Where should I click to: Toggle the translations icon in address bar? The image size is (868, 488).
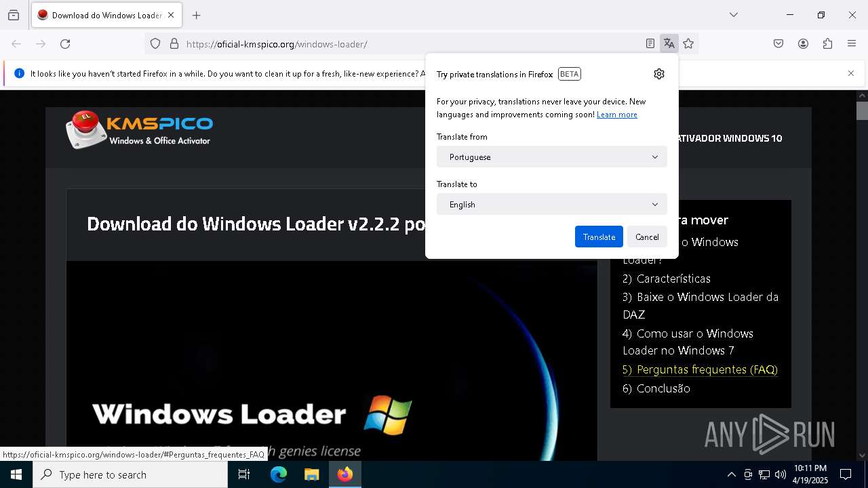pos(669,44)
